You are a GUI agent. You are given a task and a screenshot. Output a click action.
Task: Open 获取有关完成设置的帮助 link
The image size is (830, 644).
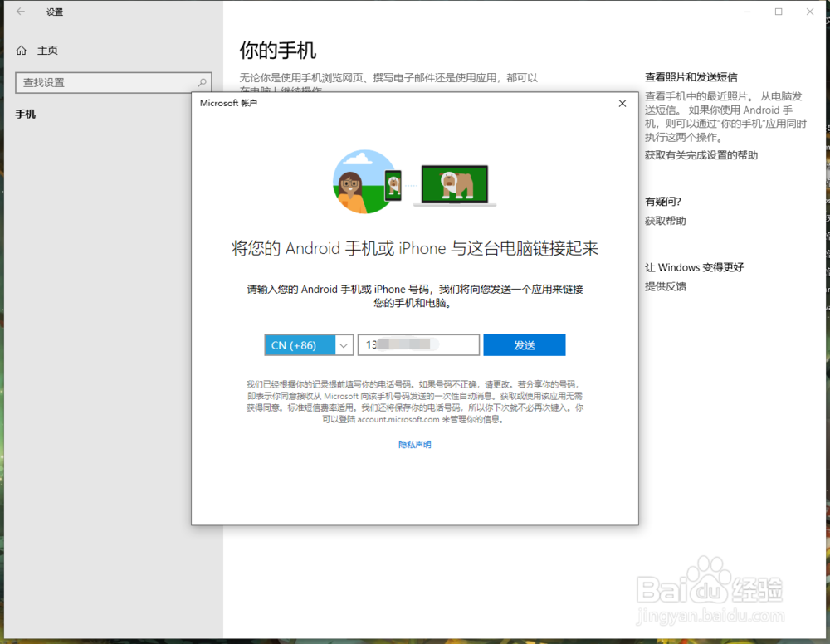(x=701, y=155)
